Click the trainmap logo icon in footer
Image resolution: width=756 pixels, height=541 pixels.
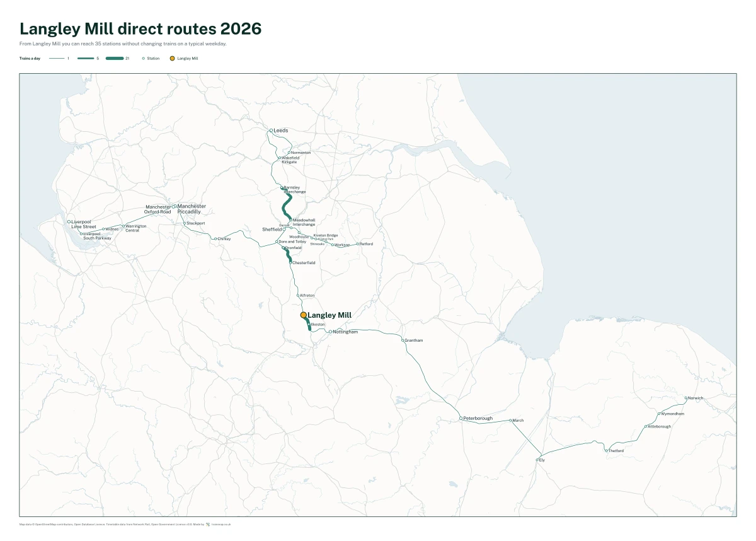click(208, 524)
